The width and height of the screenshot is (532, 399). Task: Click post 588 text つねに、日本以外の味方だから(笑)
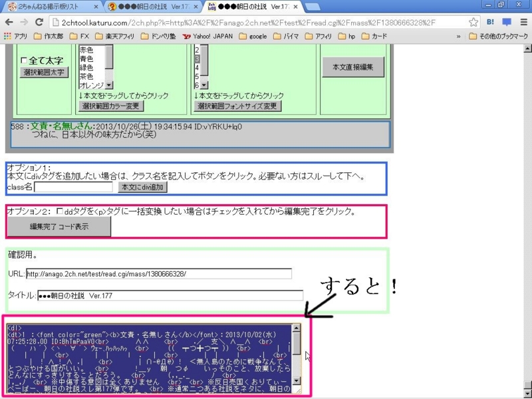(x=94, y=134)
